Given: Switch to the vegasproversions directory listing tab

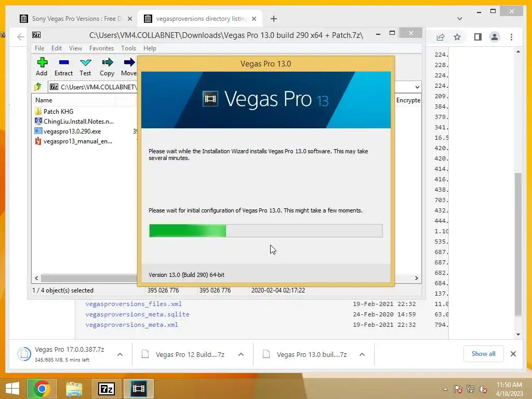Looking at the screenshot, I should pos(201,19).
